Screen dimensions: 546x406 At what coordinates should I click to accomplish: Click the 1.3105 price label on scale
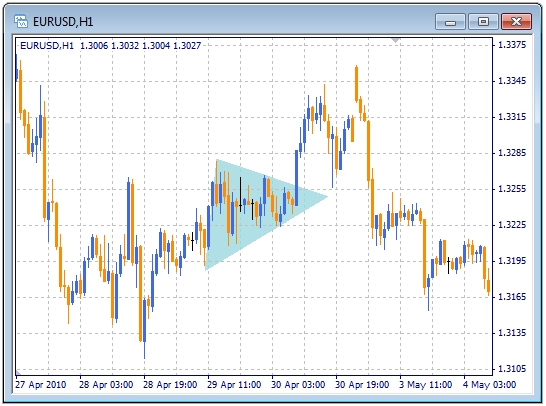pos(512,369)
